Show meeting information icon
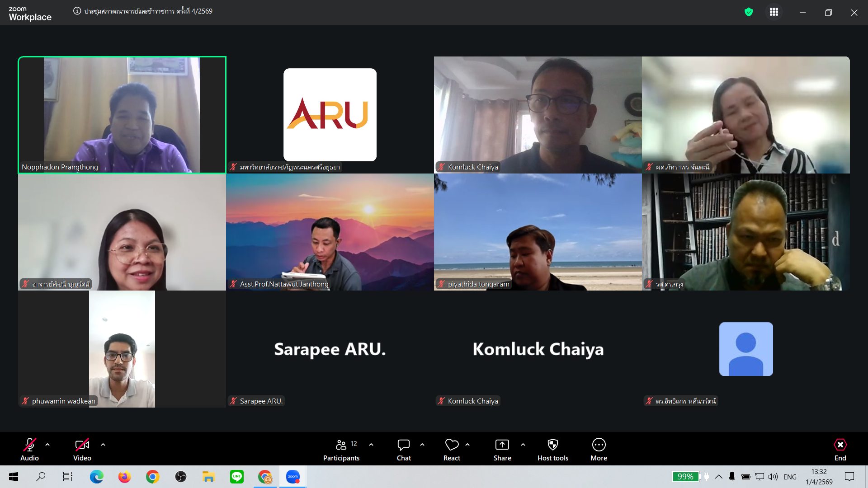This screenshot has width=868, height=488. click(x=77, y=11)
